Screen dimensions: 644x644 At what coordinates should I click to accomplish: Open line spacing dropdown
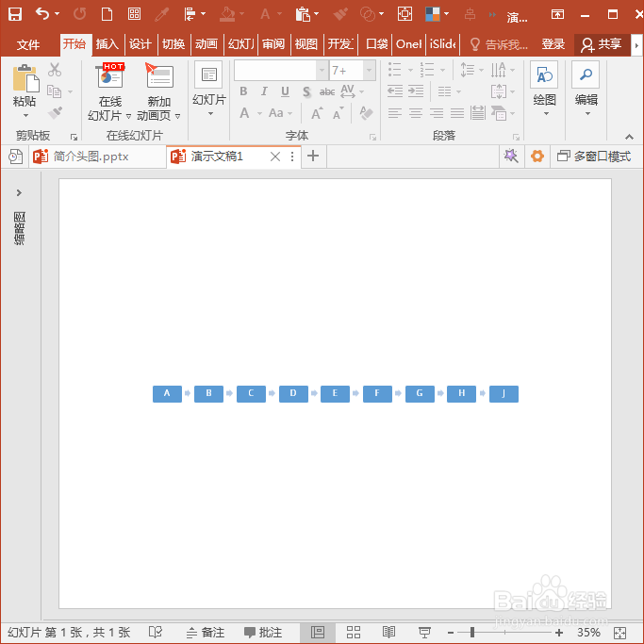(x=481, y=70)
